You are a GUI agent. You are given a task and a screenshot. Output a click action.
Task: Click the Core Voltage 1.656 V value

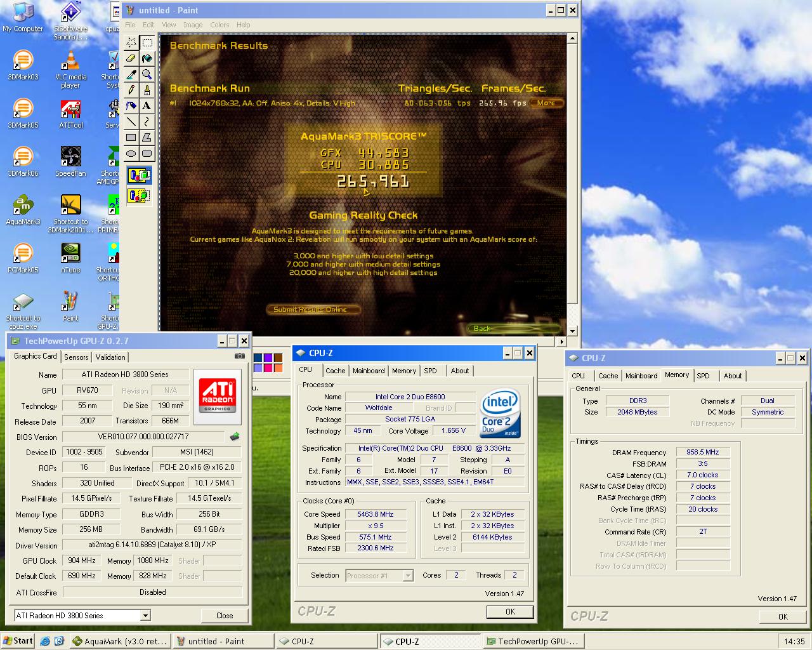(x=454, y=430)
